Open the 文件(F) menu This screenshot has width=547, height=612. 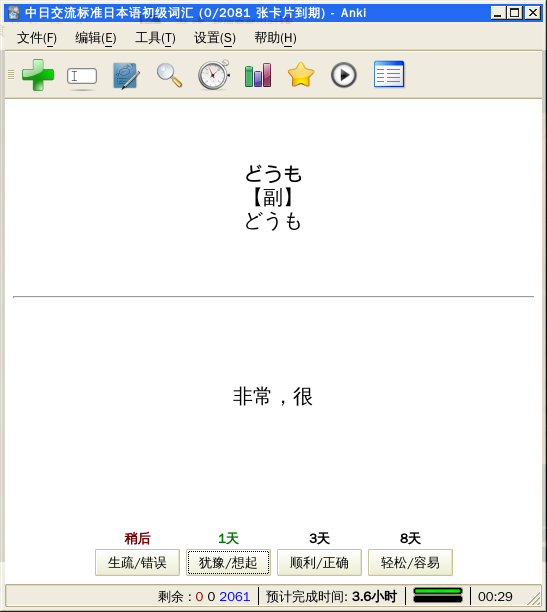pyautogui.click(x=37, y=38)
